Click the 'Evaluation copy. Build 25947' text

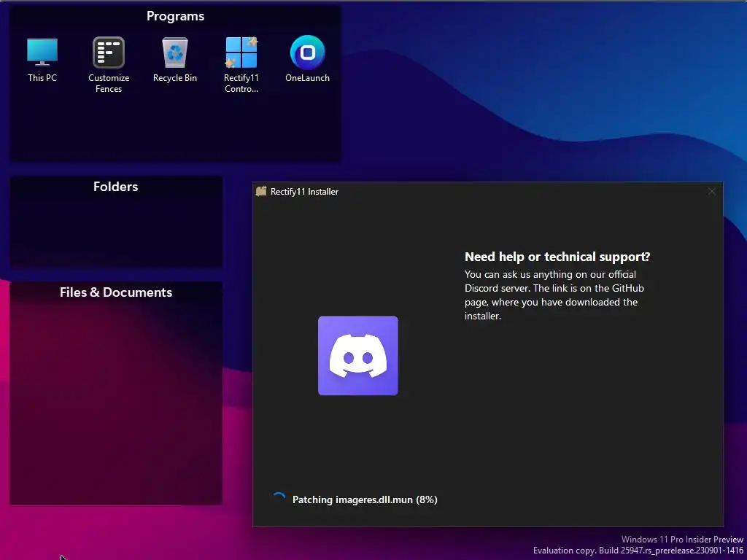pyautogui.click(x=638, y=551)
